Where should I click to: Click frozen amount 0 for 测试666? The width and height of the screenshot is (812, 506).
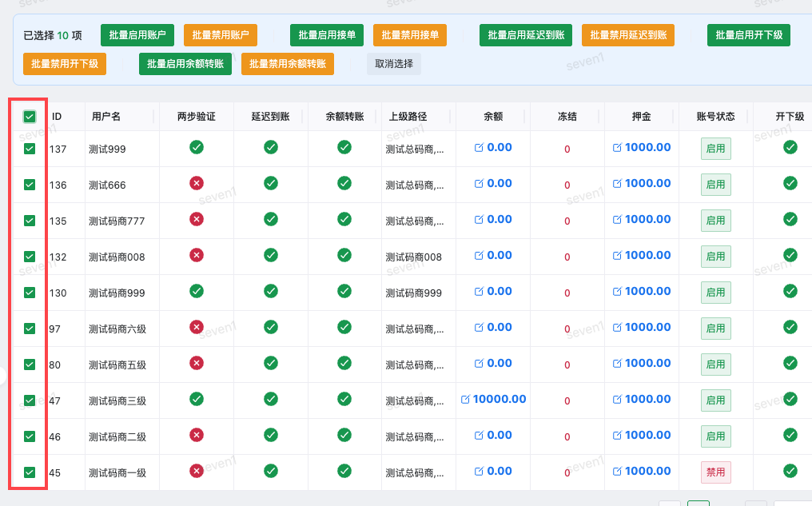point(567,185)
